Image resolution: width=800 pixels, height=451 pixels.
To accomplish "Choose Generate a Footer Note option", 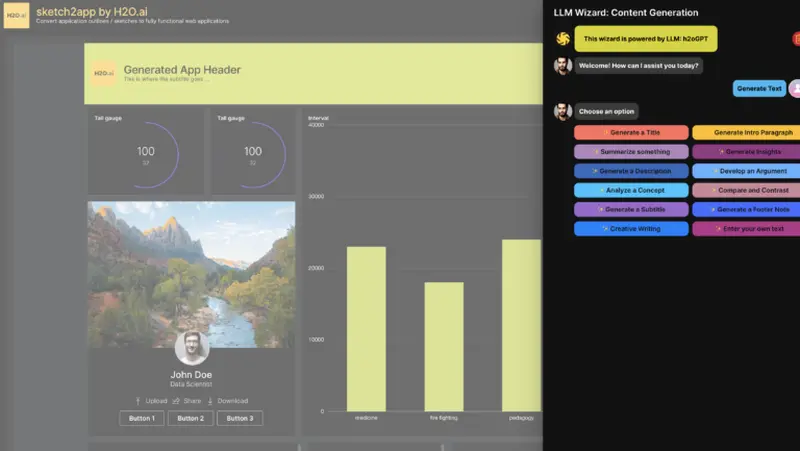I will [747, 210].
